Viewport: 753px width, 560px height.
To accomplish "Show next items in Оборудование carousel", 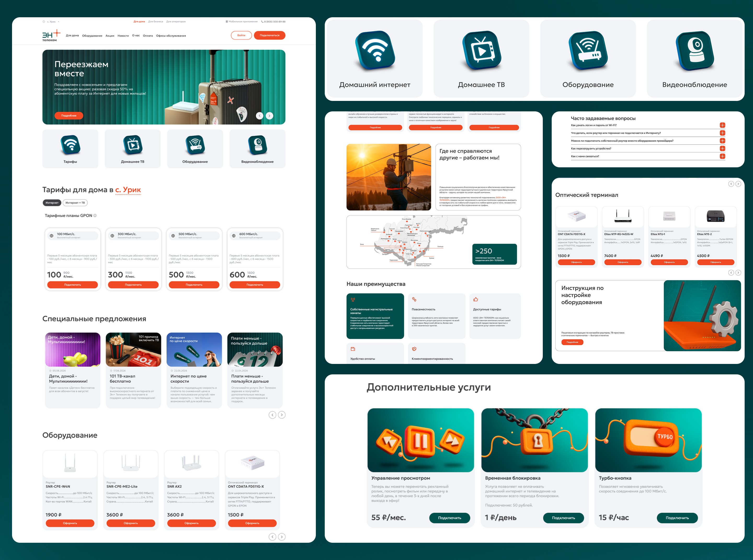I will [x=282, y=537].
